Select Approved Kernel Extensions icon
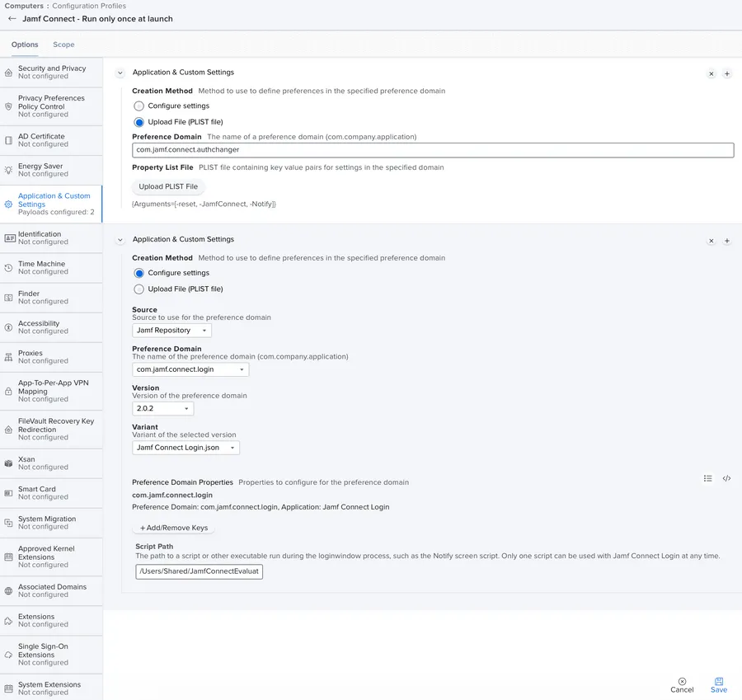Screen dimensions: 742x700 8,557
